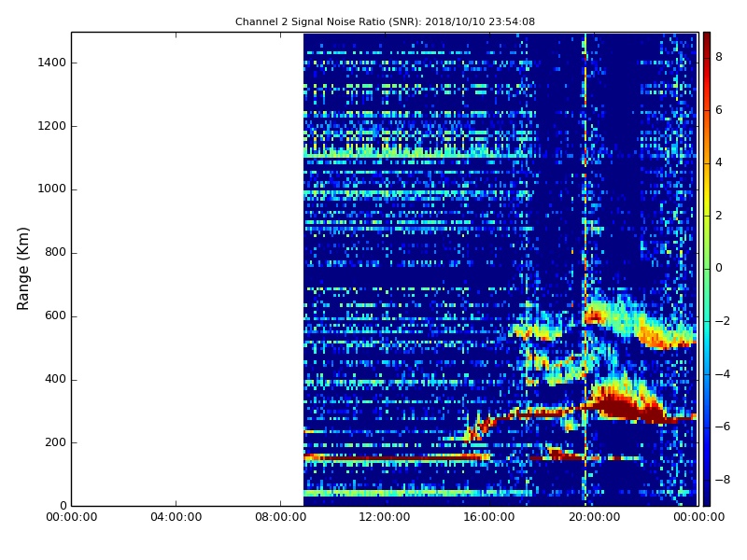Click the colorbar tick label −2
This screenshot has height=560, width=747.
pyautogui.click(x=722, y=321)
